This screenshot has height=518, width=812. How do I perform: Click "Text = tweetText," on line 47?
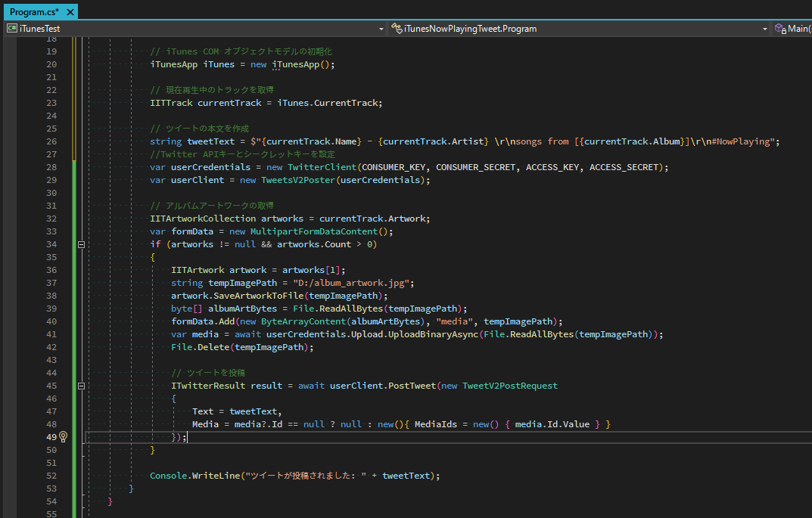coord(237,411)
